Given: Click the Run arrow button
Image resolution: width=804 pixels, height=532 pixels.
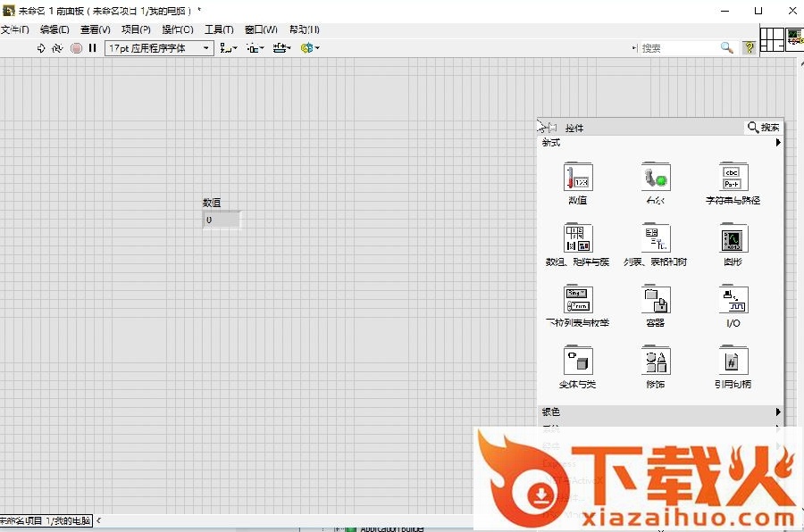Looking at the screenshot, I should pos(41,48).
